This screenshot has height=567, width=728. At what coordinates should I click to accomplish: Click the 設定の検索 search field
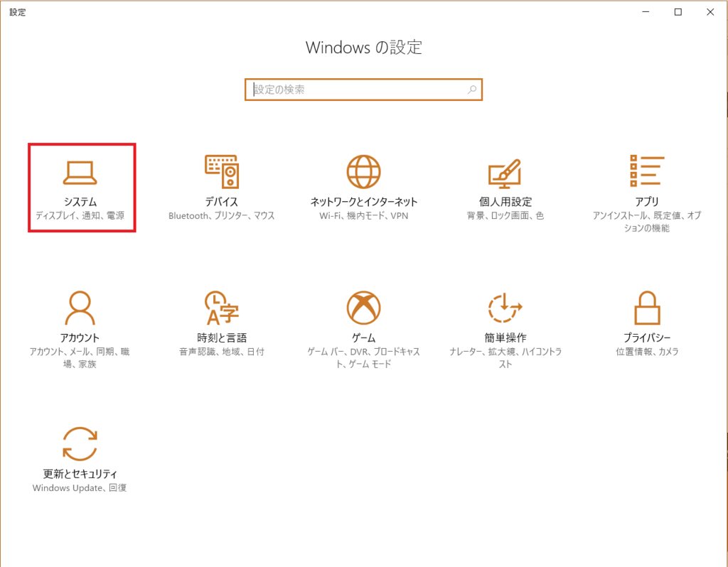coord(363,90)
